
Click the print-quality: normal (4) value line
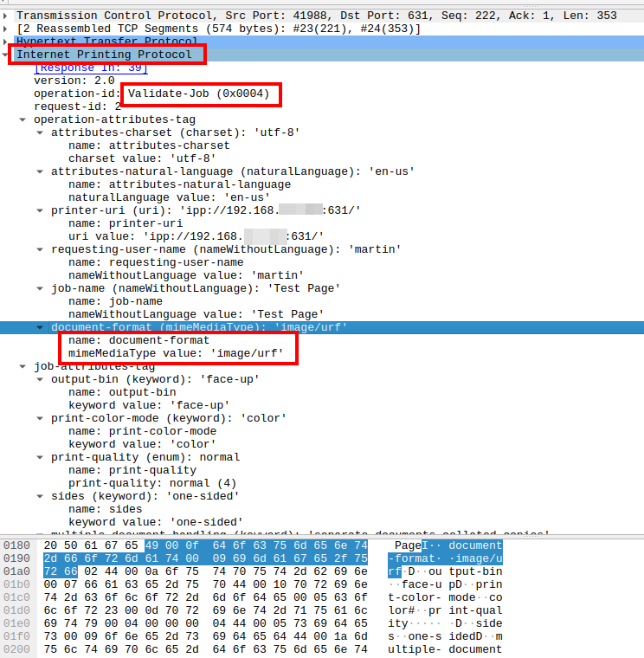[152, 483]
